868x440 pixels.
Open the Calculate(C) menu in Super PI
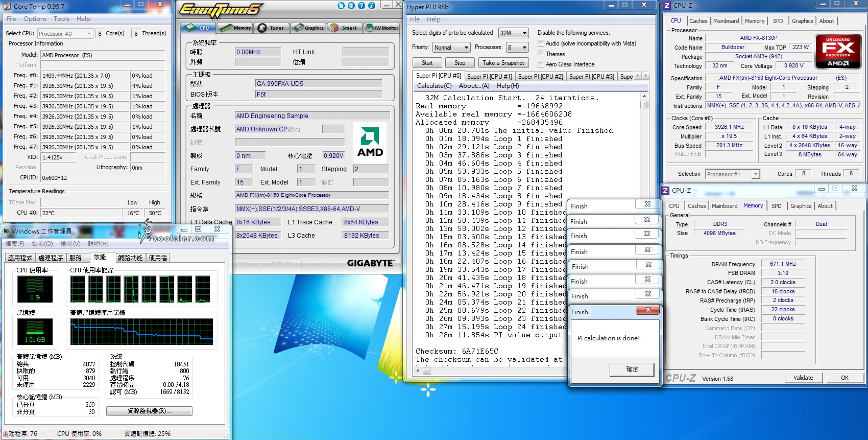click(x=434, y=86)
